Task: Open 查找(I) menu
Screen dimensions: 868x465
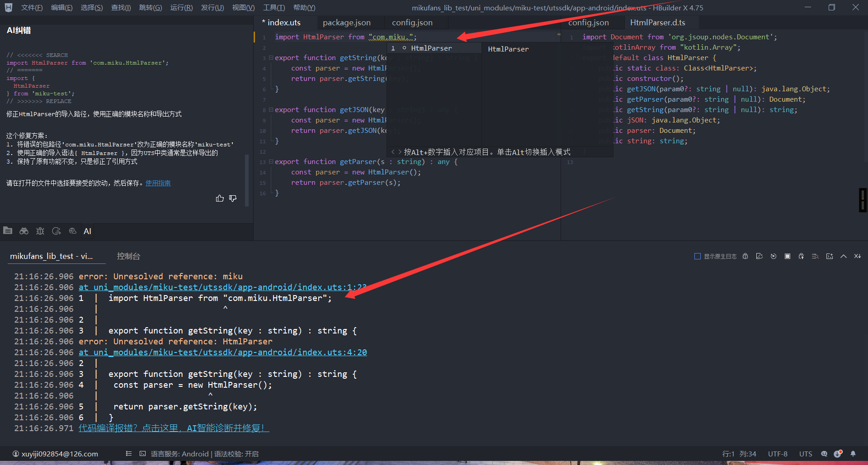Action: click(x=121, y=8)
